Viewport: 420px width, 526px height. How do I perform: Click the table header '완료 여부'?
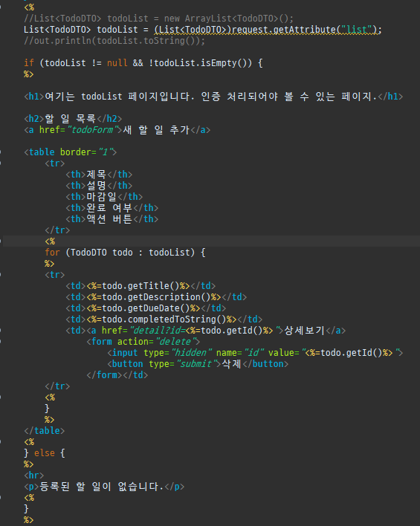[109, 207]
